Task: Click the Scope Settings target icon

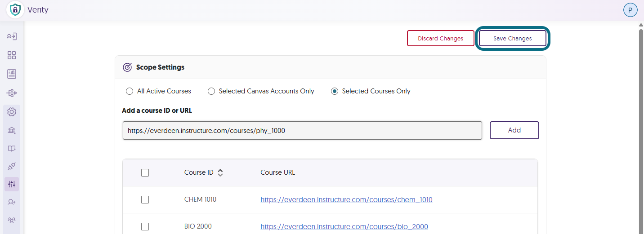Action: 127,67
